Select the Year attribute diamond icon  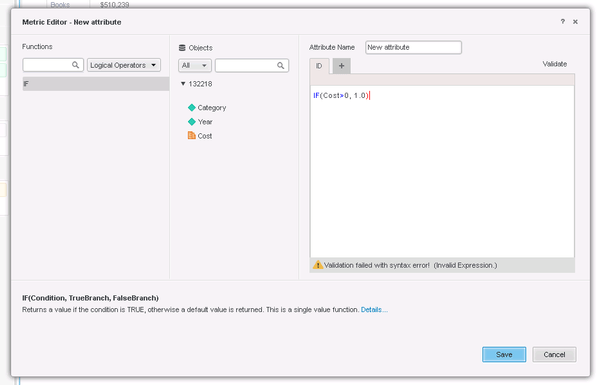[192, 122]
